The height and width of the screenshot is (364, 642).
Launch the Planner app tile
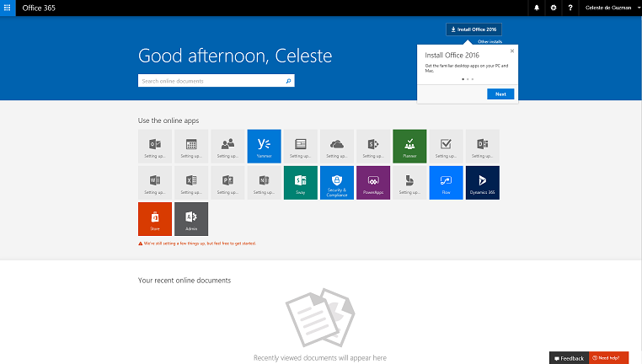(x=409, y=146)
